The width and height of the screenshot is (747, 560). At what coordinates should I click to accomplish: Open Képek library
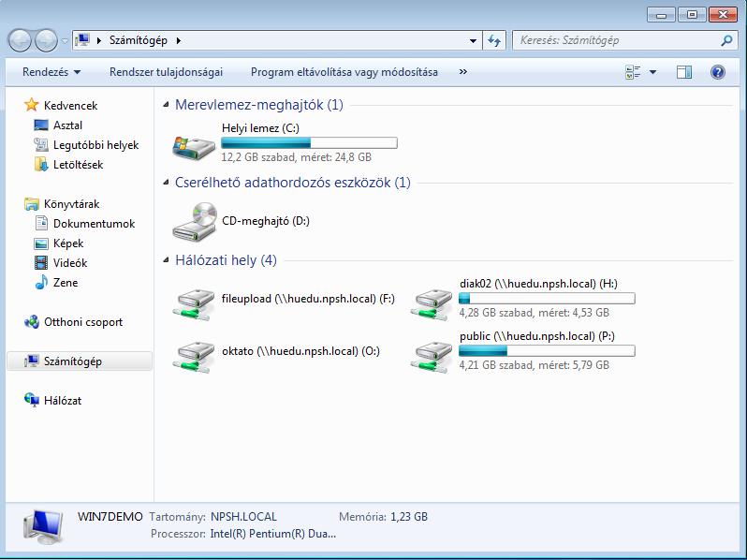click(x=68, y=243)
